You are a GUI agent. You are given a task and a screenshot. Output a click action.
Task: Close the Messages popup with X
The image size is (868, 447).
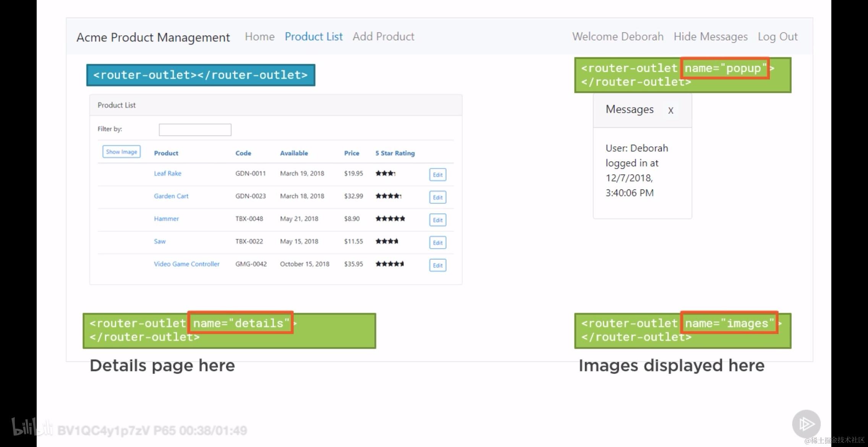pos(670,110)
